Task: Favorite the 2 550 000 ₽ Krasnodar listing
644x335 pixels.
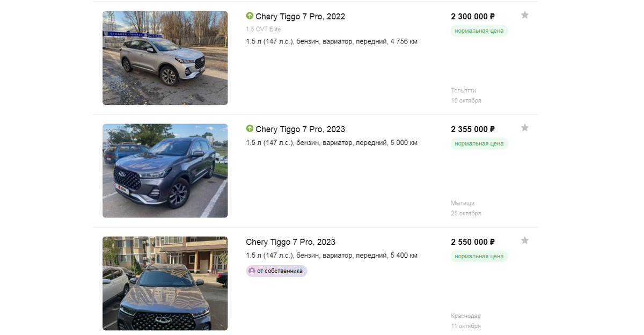Action: [525, 241]
